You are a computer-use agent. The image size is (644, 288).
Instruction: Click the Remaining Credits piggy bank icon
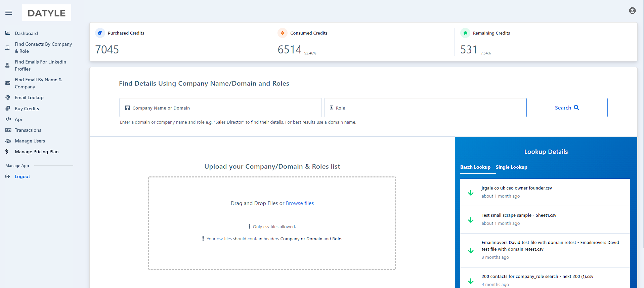click(465, 33)
